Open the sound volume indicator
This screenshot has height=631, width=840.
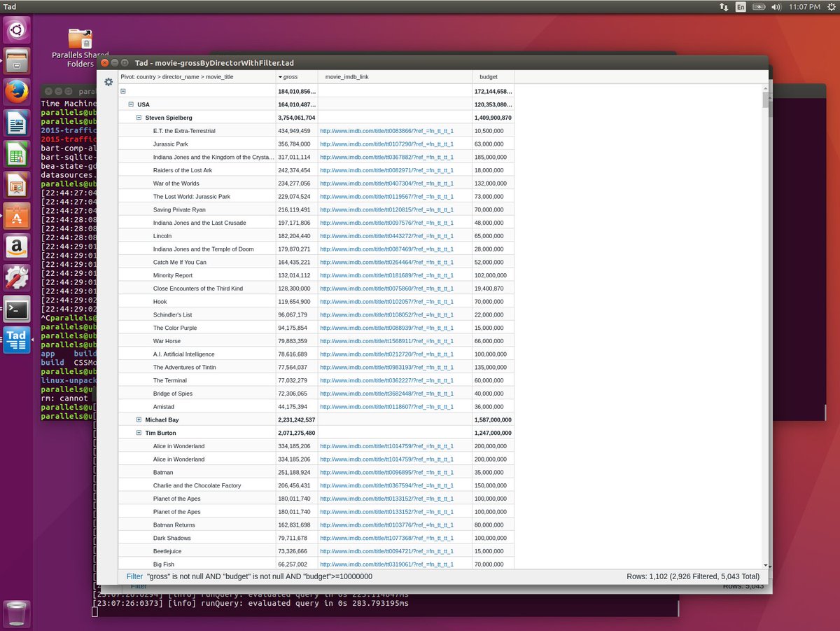pos(776,6)
